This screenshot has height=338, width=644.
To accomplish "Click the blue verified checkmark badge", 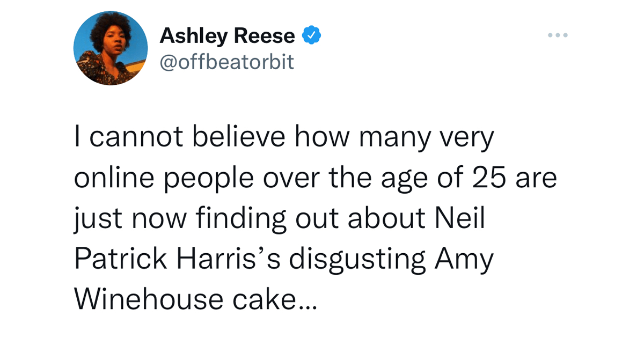I will (x=311, y=36).
